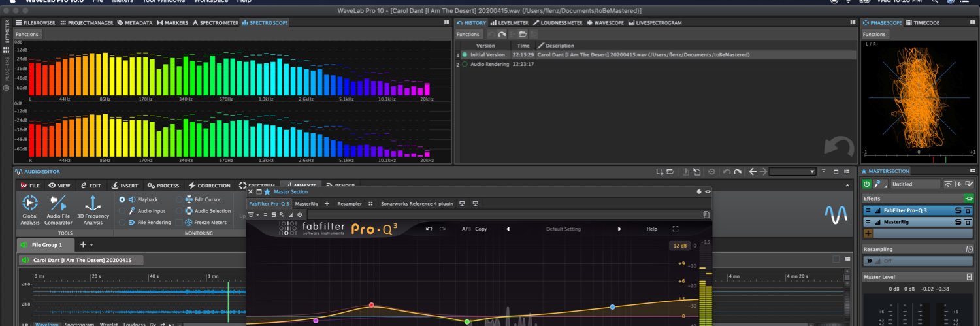Select the blue EQ band node
Screen dimensions: 980x326
pyautogui.click(x=612, y=307)
